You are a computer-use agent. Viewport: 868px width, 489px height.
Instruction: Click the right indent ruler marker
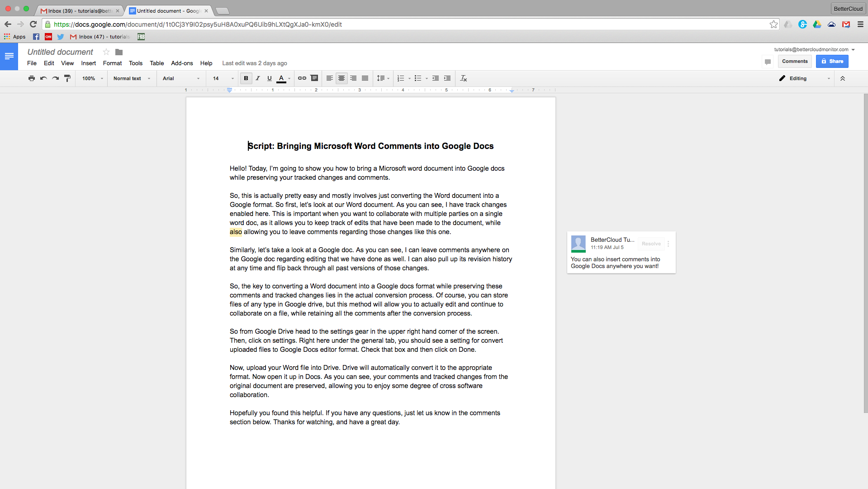(x=512, y=91)
